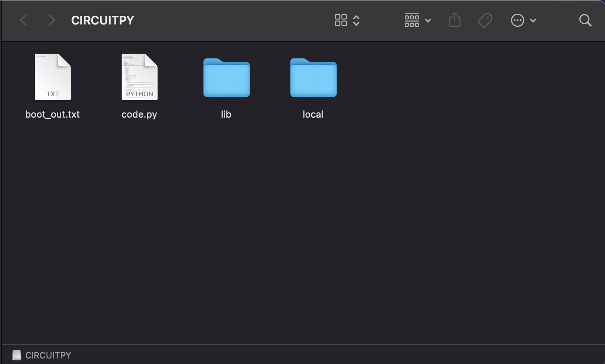This screenshot has width=605, height=364.
Task: Switch to icon grid view
Action: tap(341, 20)
